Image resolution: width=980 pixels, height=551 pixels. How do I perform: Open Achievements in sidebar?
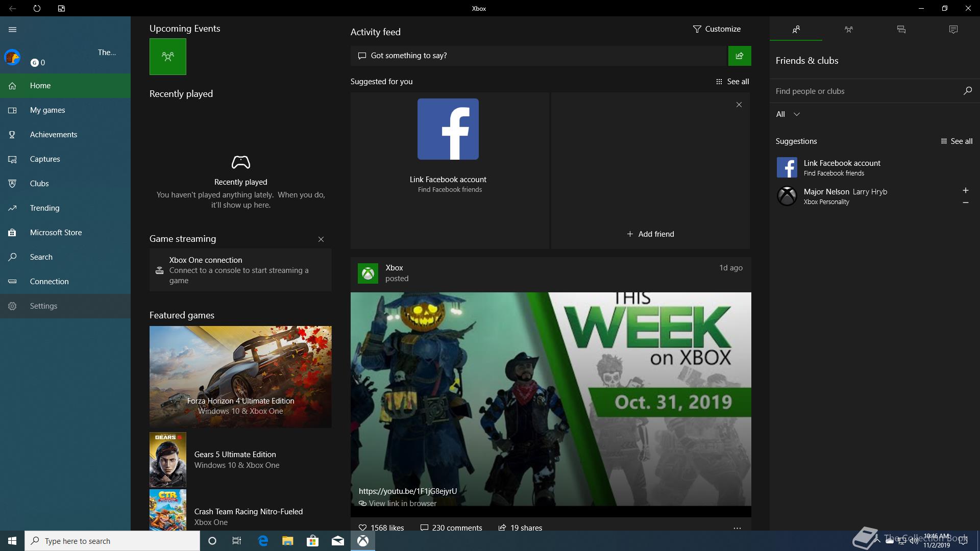pos(65,135)
